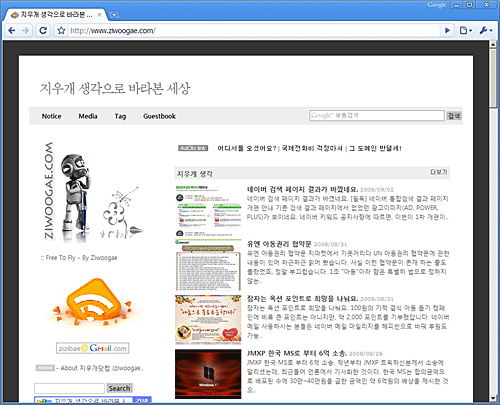Open the Tag menu item
Image resolution: width=500 pixels, height=405 pixels.
[x=120, y=116]
